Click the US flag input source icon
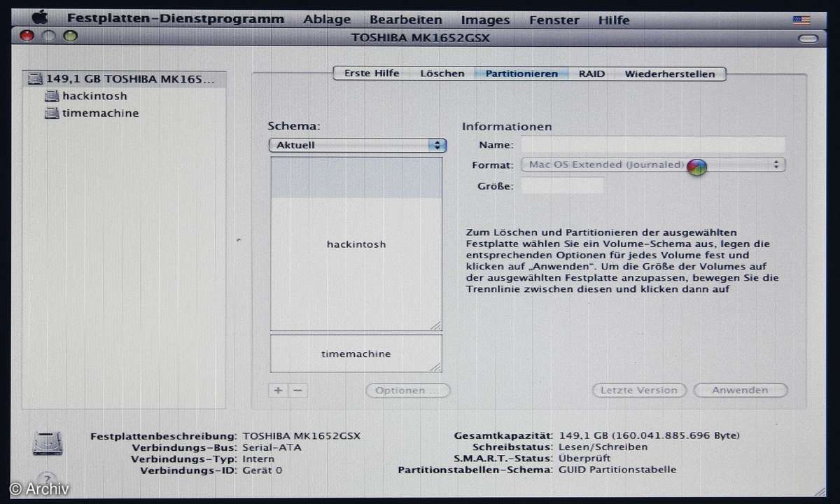 801,20
